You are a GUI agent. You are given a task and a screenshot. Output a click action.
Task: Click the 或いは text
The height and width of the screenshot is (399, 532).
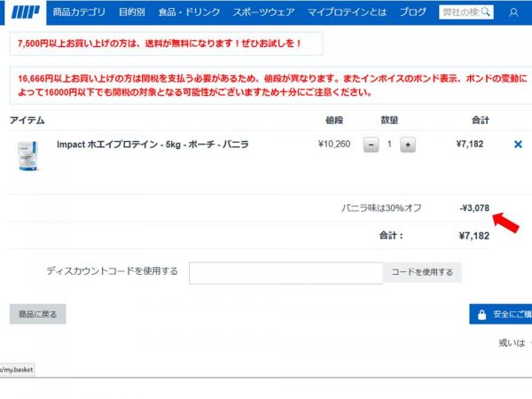click(x=512, y=343)
